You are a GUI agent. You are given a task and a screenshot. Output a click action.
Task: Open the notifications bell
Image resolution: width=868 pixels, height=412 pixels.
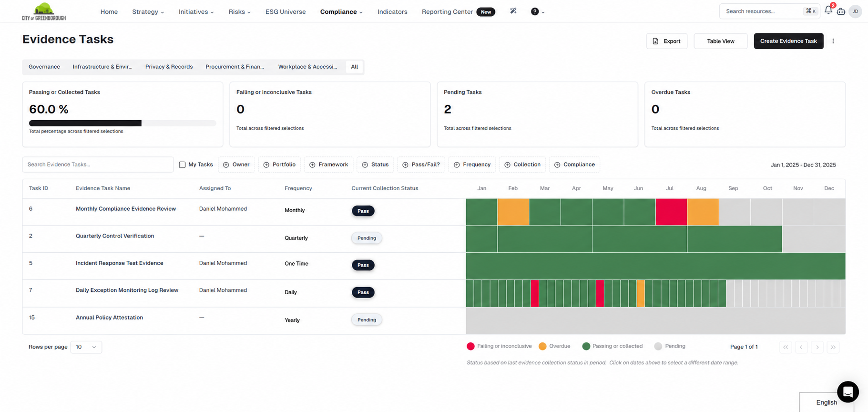828,10
